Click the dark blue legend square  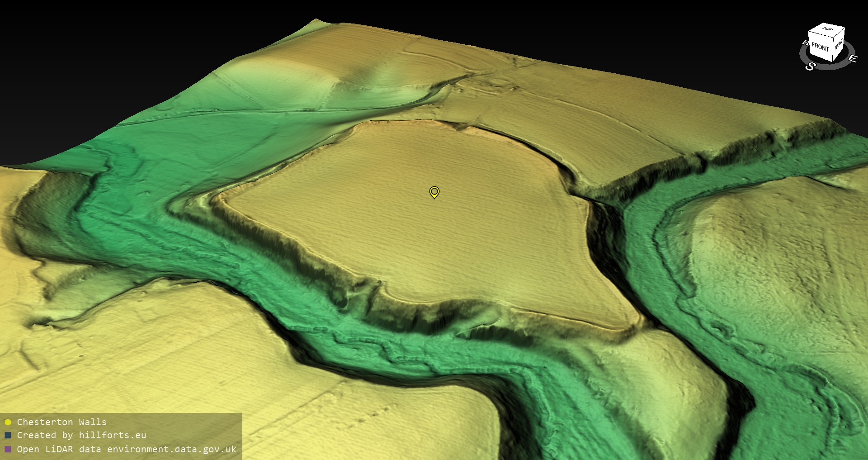click(8, 436)
